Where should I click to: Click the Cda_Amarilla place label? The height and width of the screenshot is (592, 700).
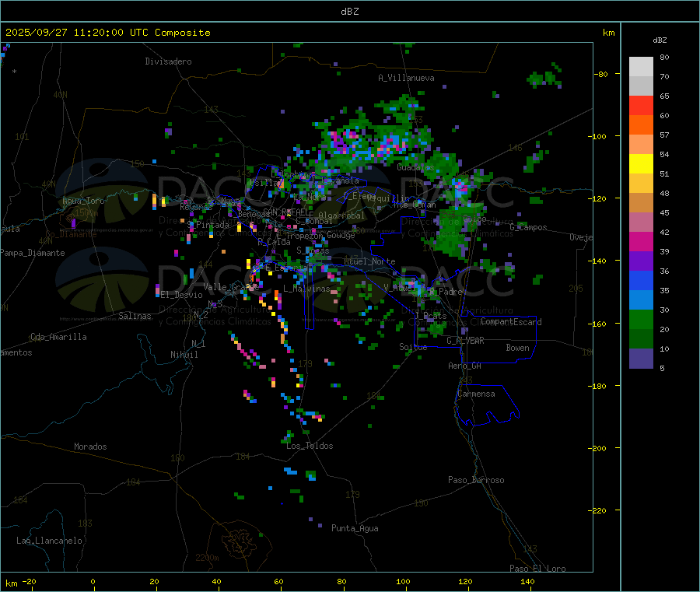tap(58, 337)
